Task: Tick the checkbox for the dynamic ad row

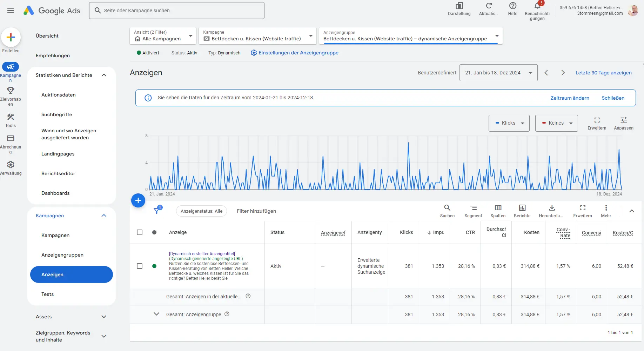Action: click(x=140, y=266)
